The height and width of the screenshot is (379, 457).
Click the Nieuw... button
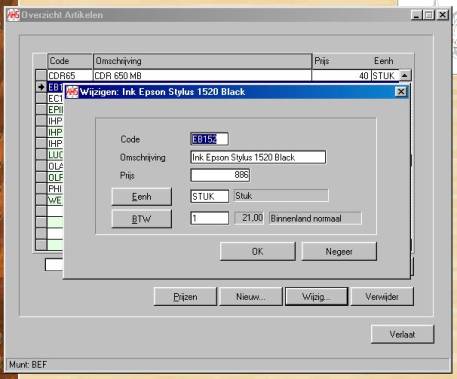pos(251,297)
